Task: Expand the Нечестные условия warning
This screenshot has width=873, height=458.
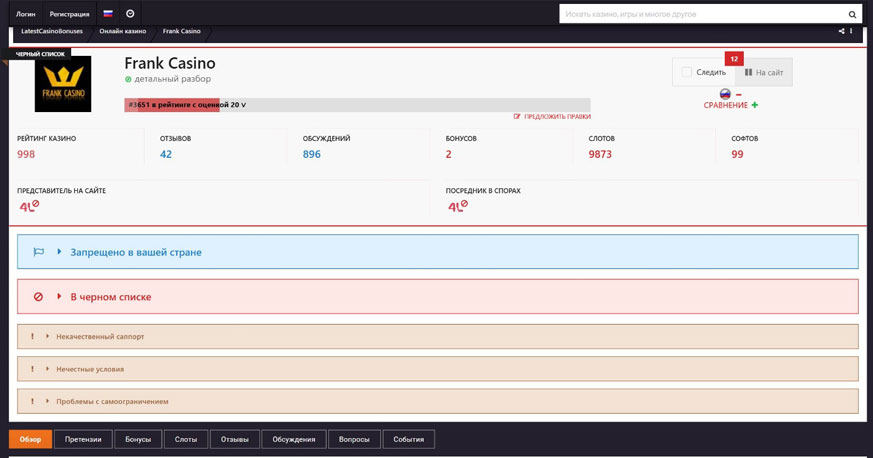Action: [x=438, y=369]
